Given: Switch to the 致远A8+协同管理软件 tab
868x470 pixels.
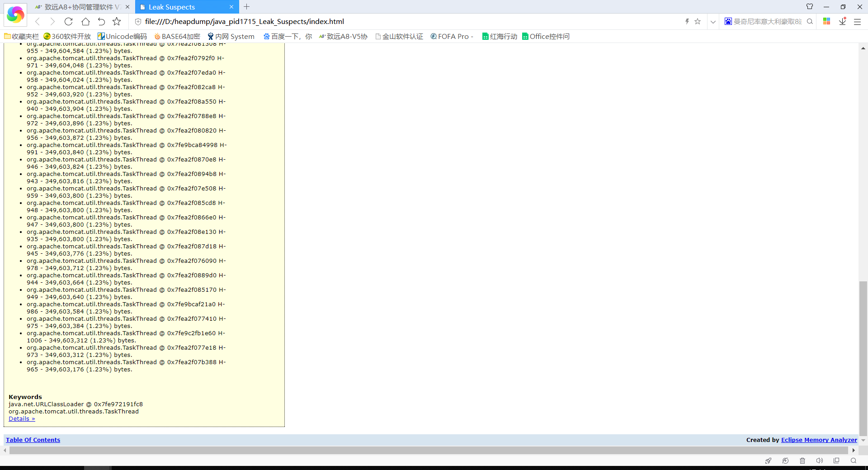Looking at the screenshot, I should point(83,7).
